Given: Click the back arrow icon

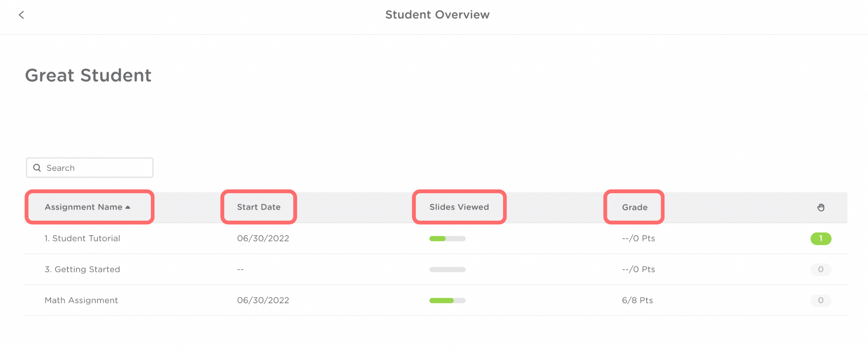Looking at the screenshot, I should click(x=21, y=15).
